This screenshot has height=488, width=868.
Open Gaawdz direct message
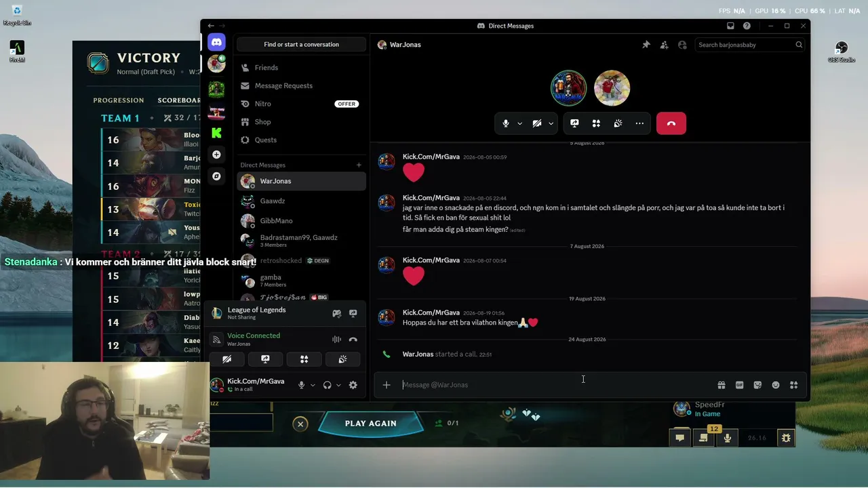(x=301, y=201)
